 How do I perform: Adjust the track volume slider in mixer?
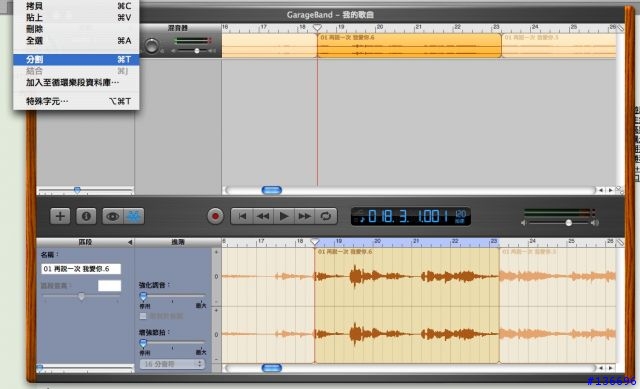coord(196,51)
